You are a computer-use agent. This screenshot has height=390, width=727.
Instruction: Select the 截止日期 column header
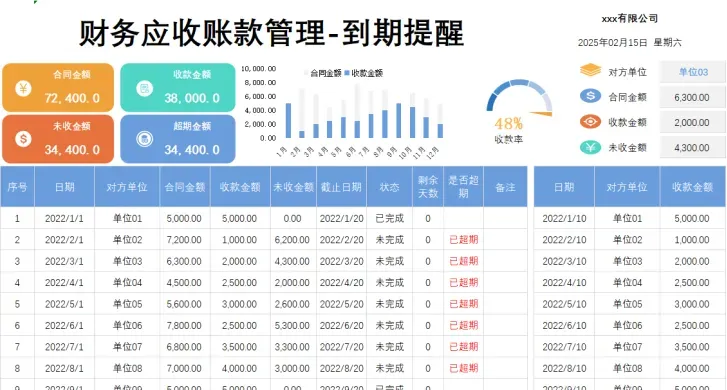click(x=341, y=187)
